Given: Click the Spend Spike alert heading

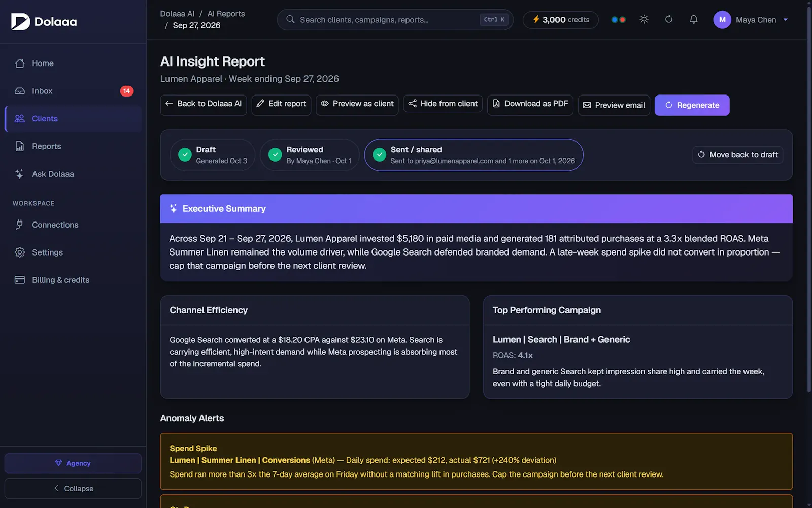Looking at the screenshot, I should click(193, 448).
